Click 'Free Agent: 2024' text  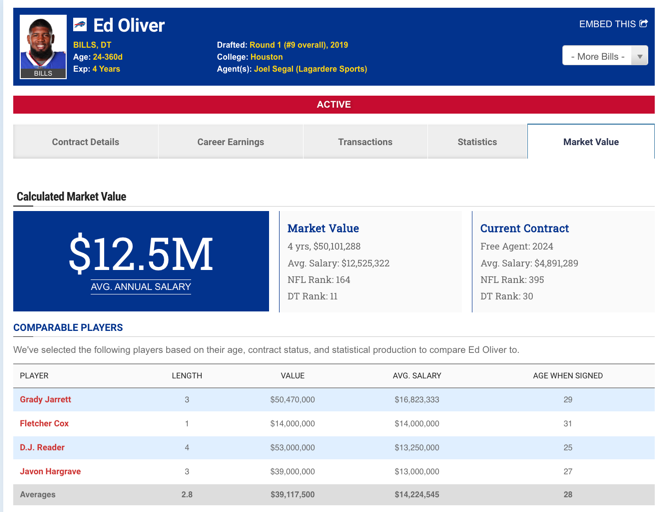tap(517, 247)
